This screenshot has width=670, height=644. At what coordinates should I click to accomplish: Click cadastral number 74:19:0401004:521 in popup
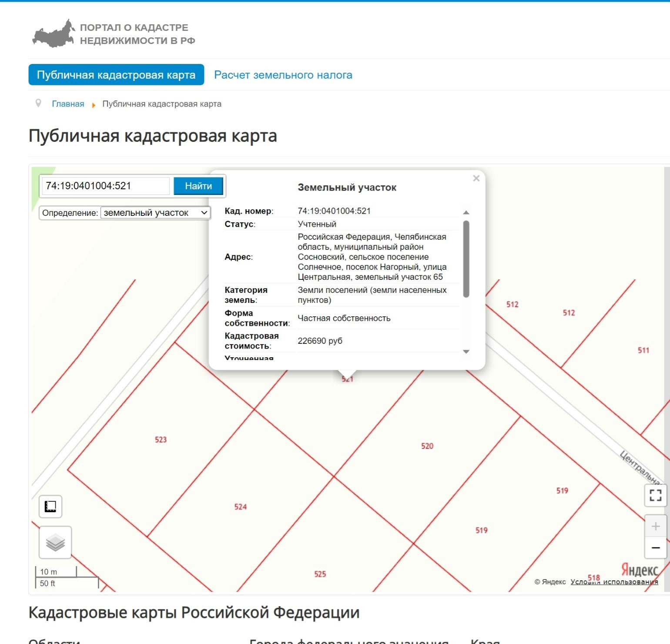[x=334, y=211]
